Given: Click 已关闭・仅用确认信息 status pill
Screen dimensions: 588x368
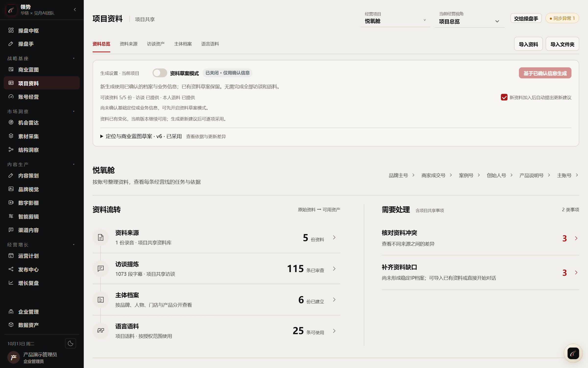Looking at the screenshot, I should pos(227,73).
